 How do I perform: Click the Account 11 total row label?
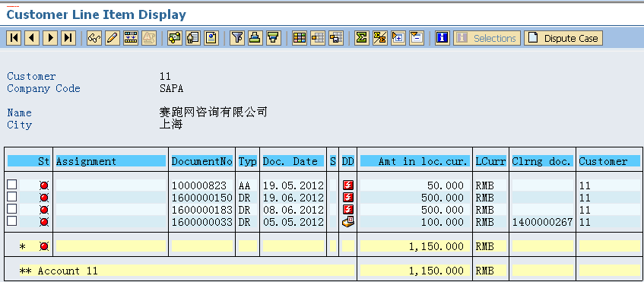click(59, 271)
